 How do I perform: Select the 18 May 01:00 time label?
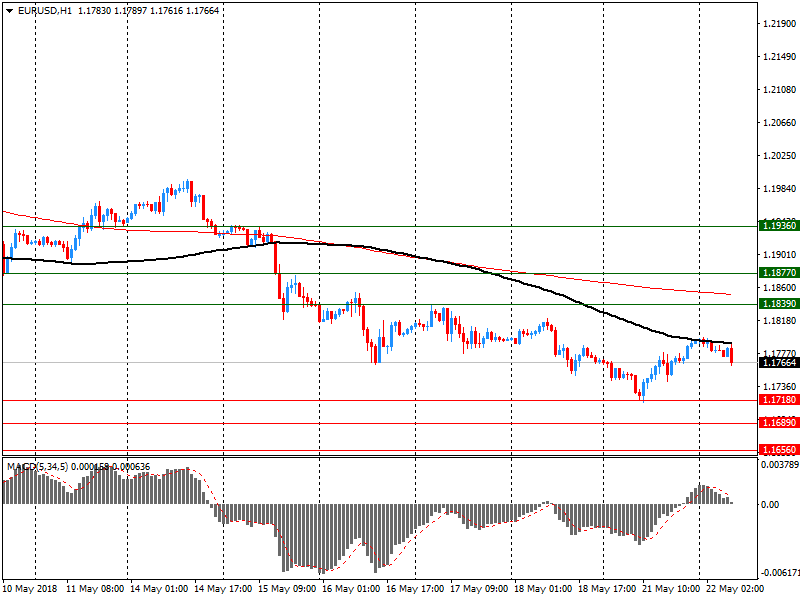543,589
